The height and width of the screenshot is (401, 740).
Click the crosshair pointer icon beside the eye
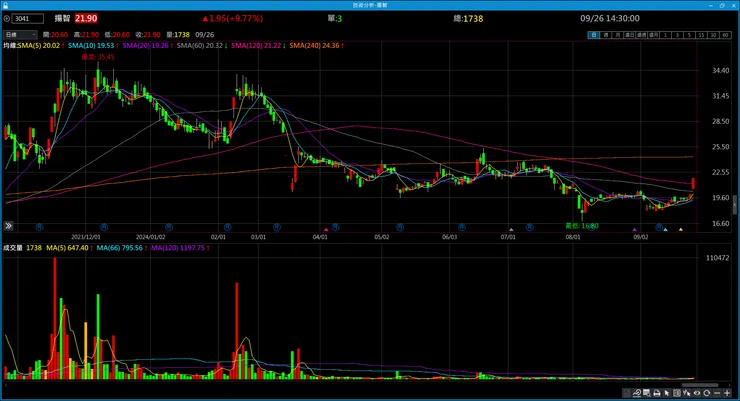tap(687, 393)
